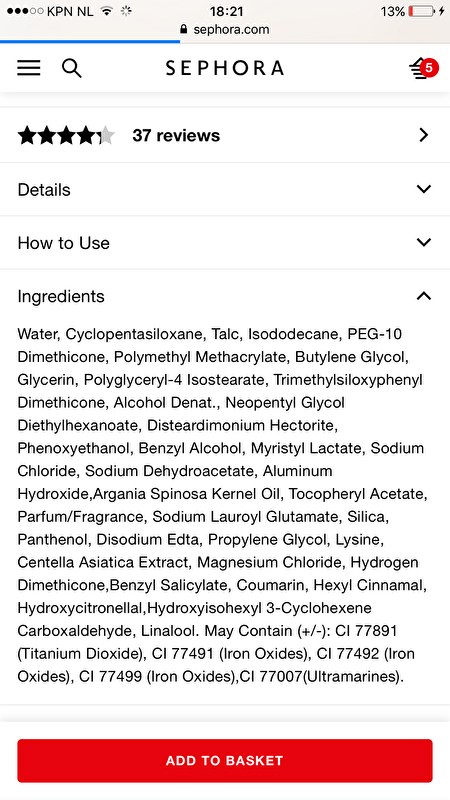This screenshot has height=800, width=450.
Task: Expand the How to Use chevron
Action: click(423, 242)
